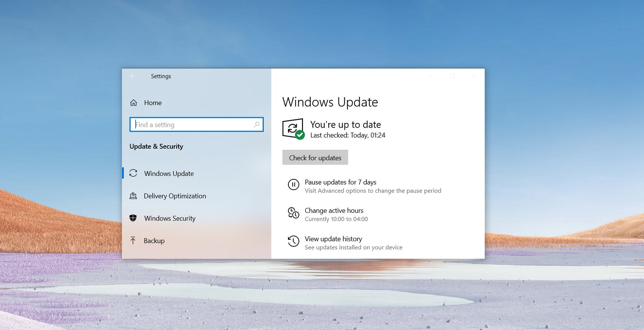Click the circular pause icon
Screen dimensions: 644x330
(293, 185)
